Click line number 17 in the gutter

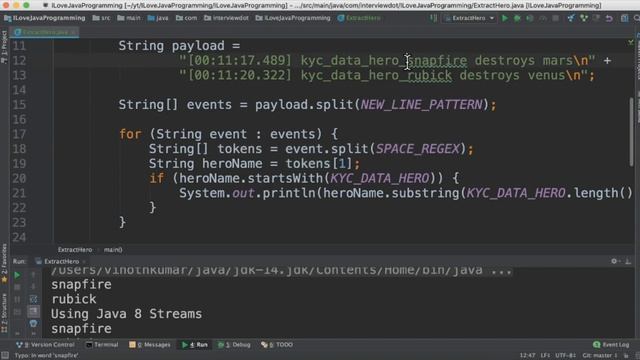19,134
